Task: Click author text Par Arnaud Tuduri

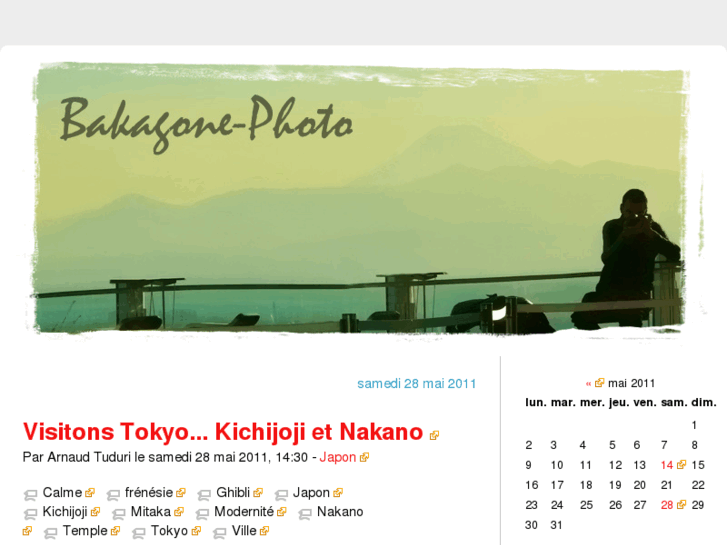Action: (77, 457)
